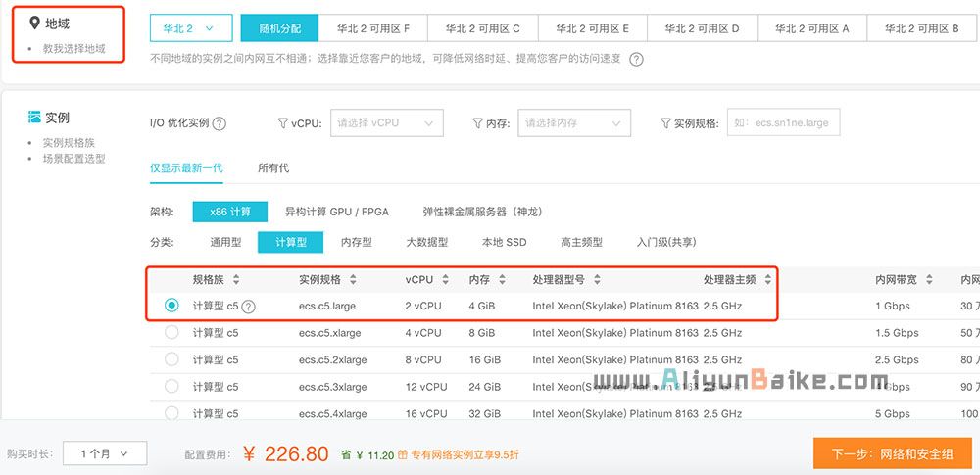
Task: Select ecs.c5.large radio button
Action: tap(171, 306)
